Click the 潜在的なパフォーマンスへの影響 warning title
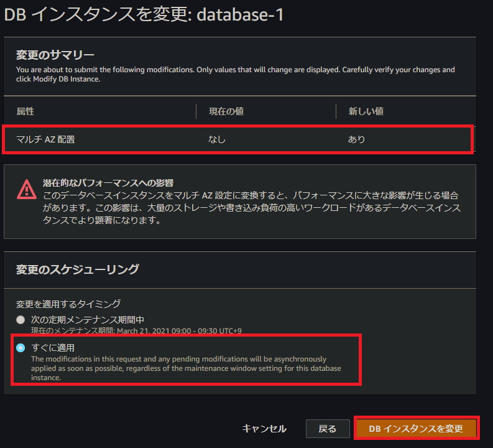This screenshot has width=493, height=448. 108,183
